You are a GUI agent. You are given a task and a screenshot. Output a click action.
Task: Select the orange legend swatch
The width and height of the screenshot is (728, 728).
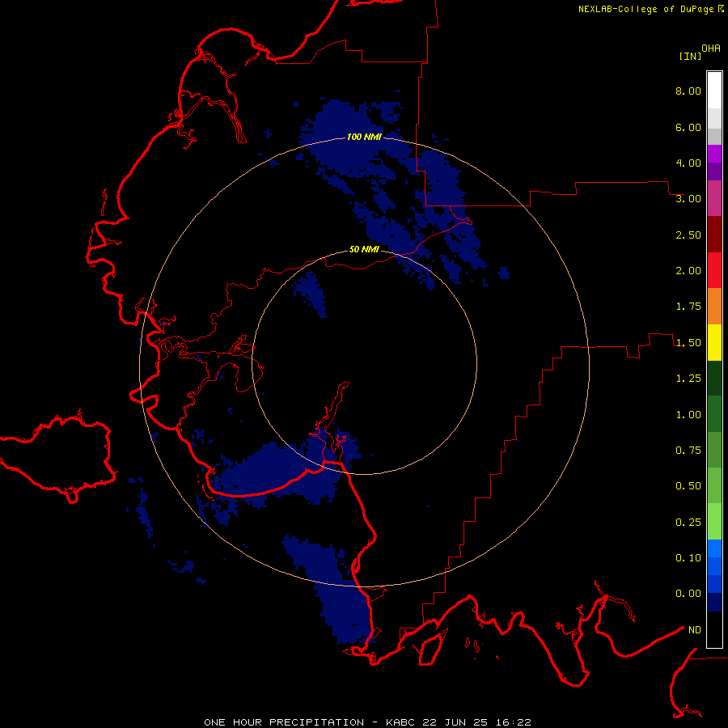[714, 307]
